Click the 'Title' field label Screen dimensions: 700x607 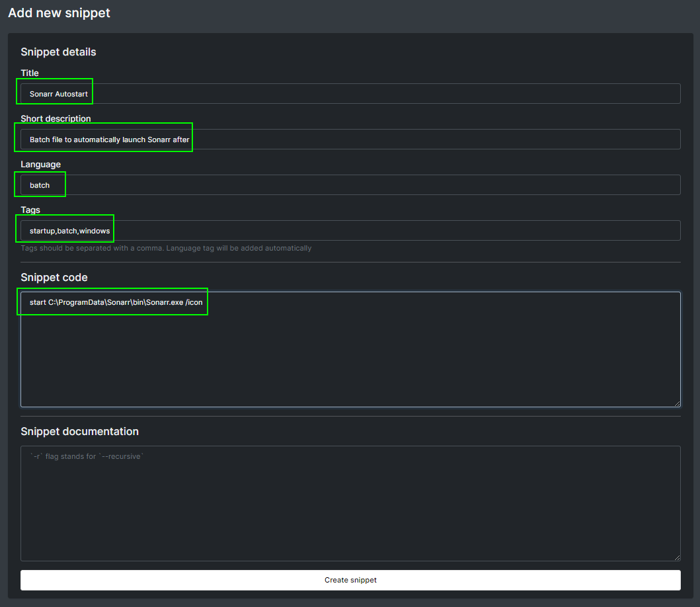point(30,73)
